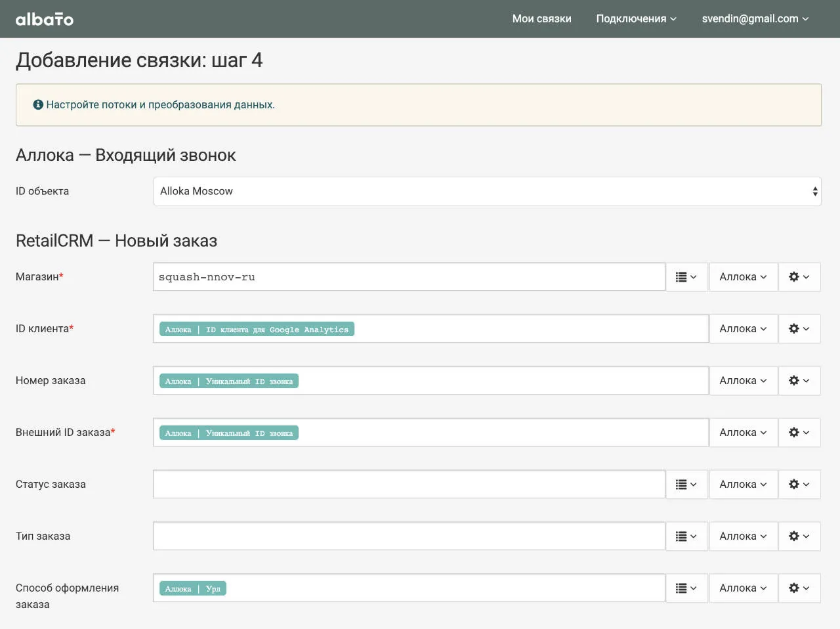
Task: Click the Внешний ID заказа label
Action: (x=66, y=433)
